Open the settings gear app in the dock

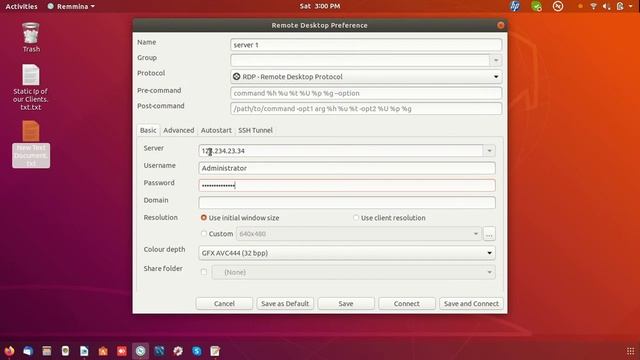[178, 351]
